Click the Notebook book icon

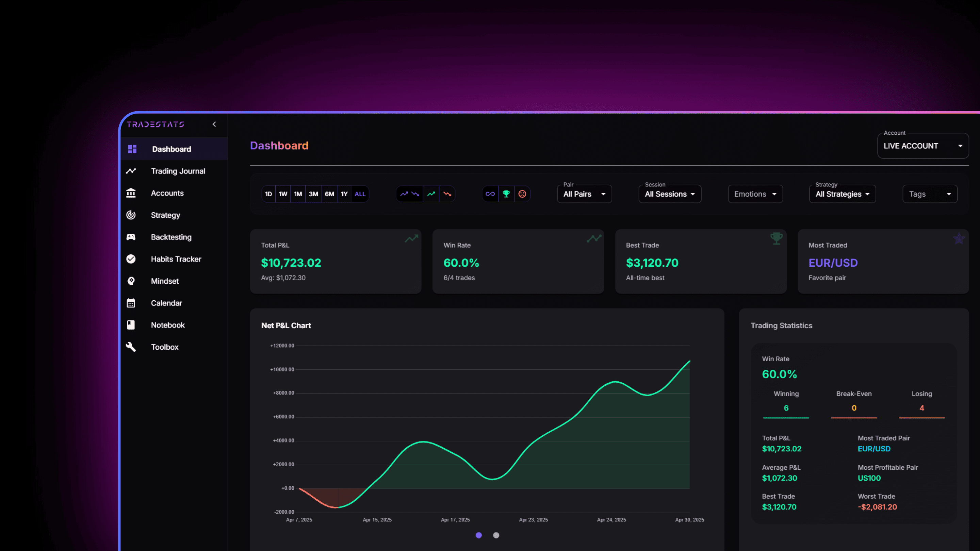click(131, 325)
